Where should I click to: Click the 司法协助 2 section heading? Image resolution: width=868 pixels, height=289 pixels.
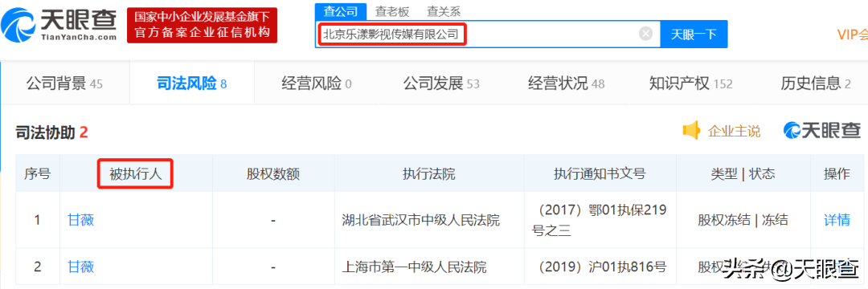pyautogui.click(x=52, y=132)
